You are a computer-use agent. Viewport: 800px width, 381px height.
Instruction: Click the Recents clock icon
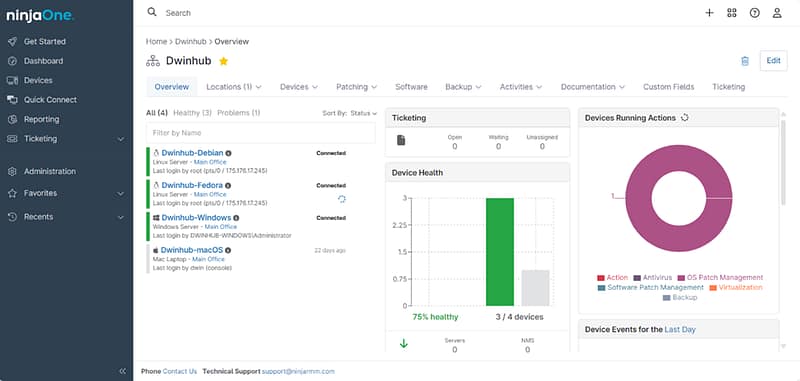[x=13, y=217]
